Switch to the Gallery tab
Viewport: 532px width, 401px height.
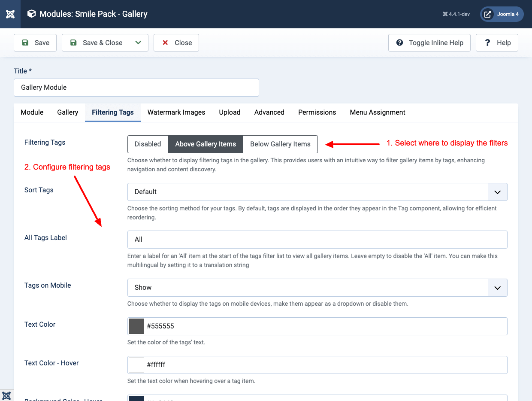68,112
